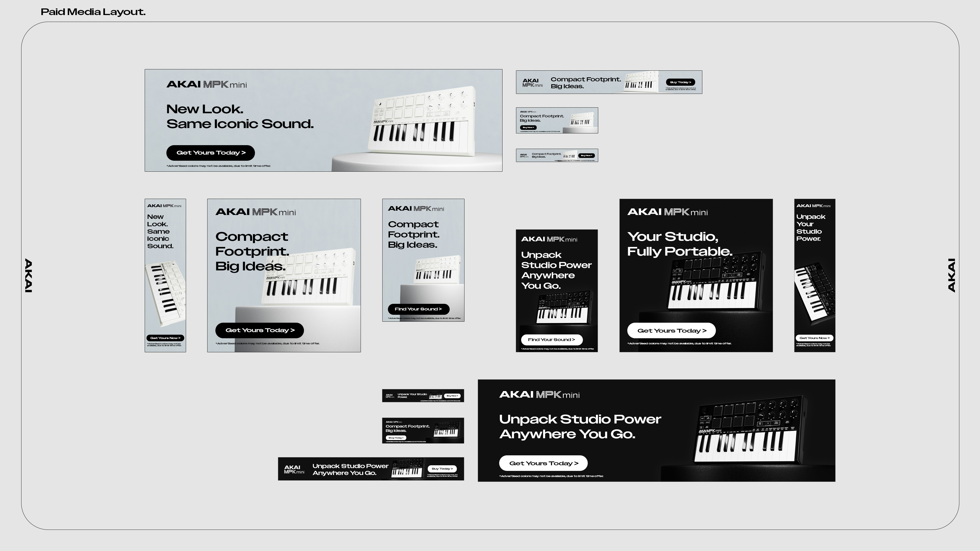Click Get Yours Today in large dark banner
This screenshot has height=551, width=980.
543,463
